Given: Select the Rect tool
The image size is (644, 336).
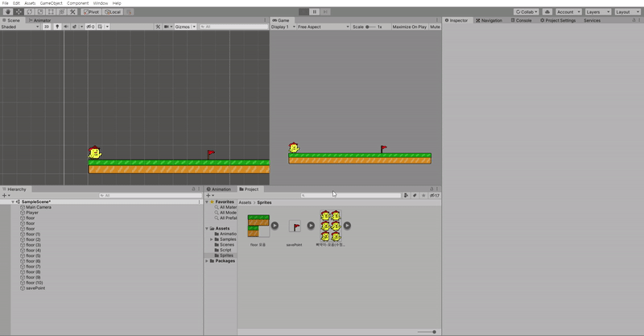Looking at the screenshot, I should (x=51, y=12).
